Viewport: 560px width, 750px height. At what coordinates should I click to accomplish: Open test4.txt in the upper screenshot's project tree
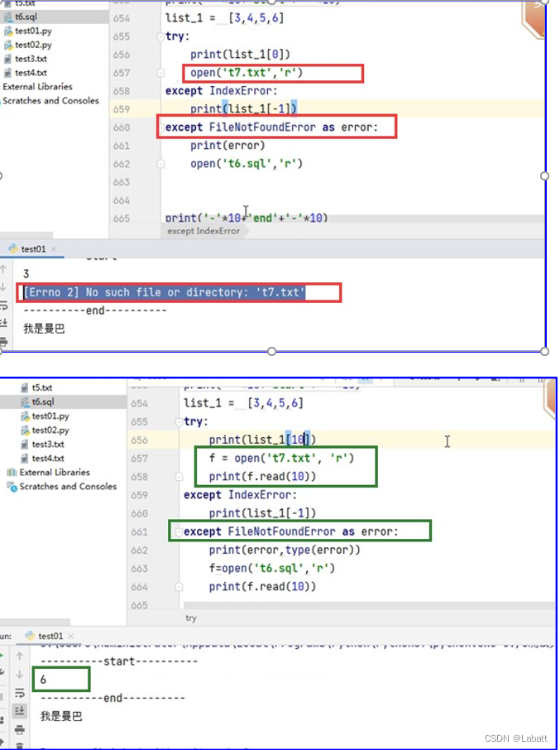click(31, 73)
